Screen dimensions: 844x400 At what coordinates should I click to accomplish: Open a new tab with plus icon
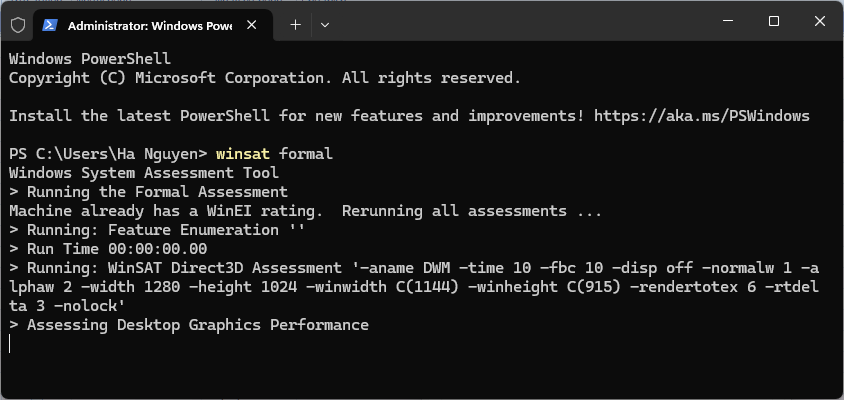pos(295,24)
